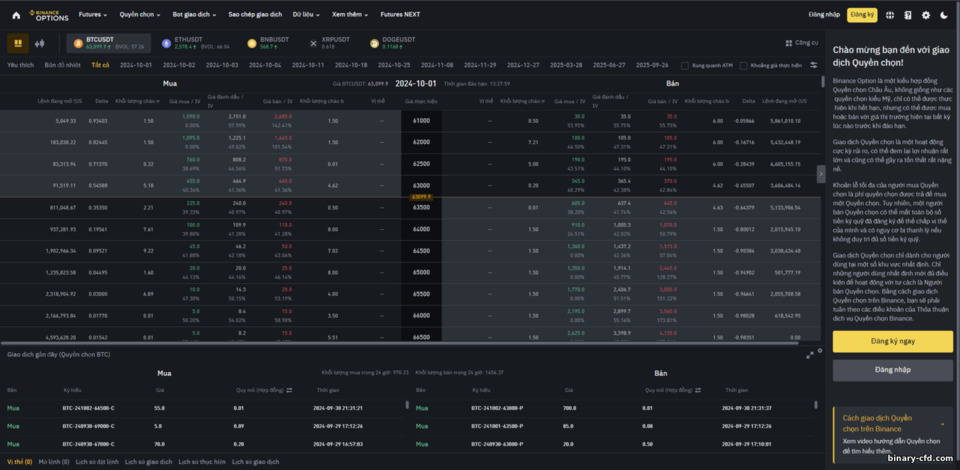The width and height of the screenshot is (960, 470).
Task: Switch to candlestick chart view
Action: point(40,43)
